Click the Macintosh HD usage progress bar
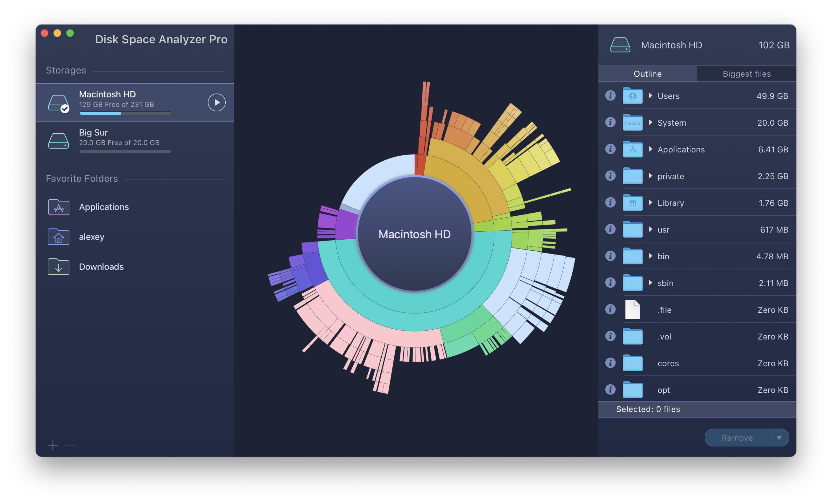 pyautogui.click(x=125, y=113)
